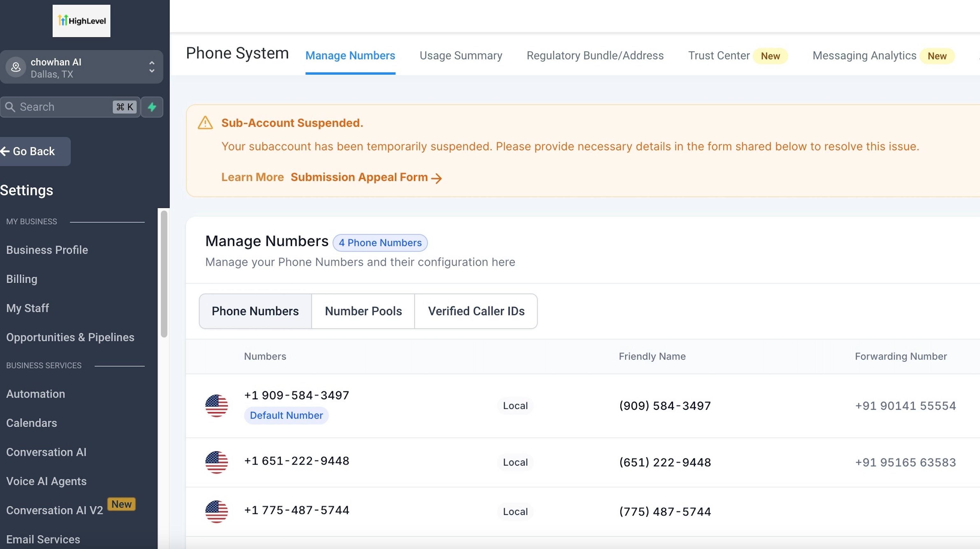Show the Verified Caller IDs segment
The image size is (980, 549).
pos(476,311)
